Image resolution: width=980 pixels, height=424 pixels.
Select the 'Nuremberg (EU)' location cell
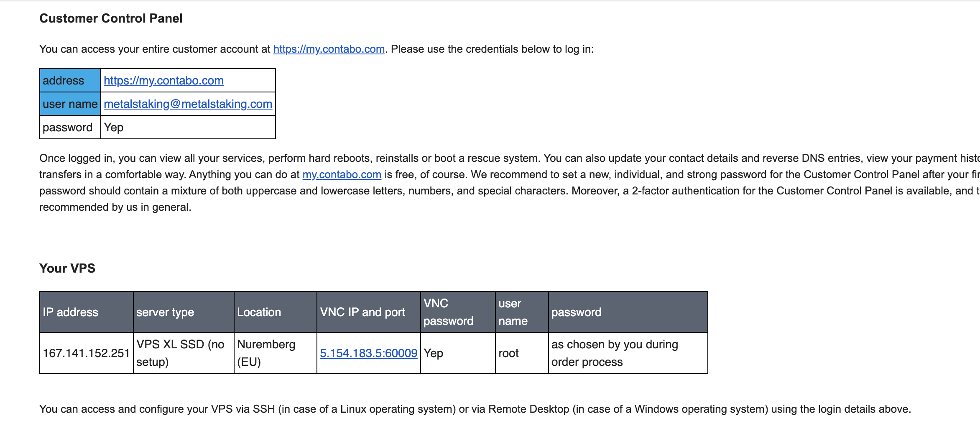(276, 353)
